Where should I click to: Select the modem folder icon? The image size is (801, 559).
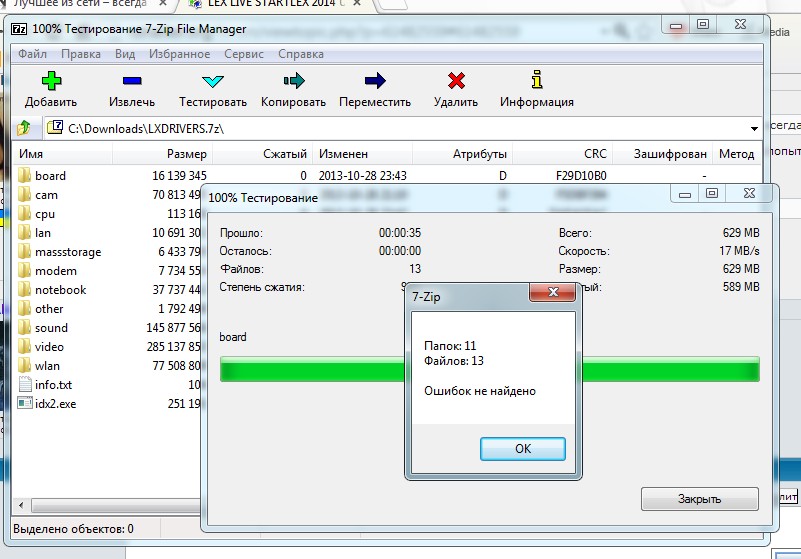point(24,270)
